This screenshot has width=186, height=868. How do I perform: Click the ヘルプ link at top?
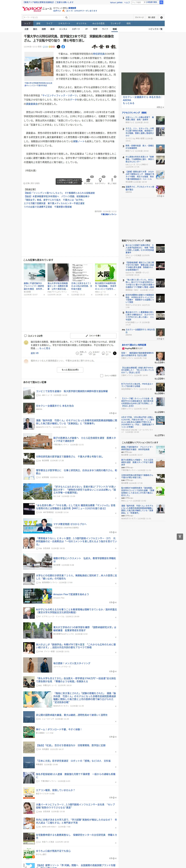tap(127, 2)
